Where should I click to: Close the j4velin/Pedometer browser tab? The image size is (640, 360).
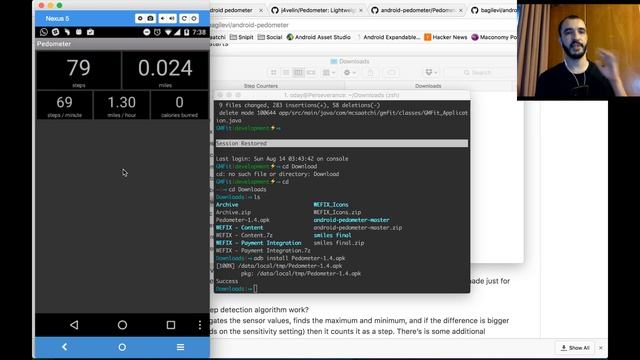click(361, 10)
